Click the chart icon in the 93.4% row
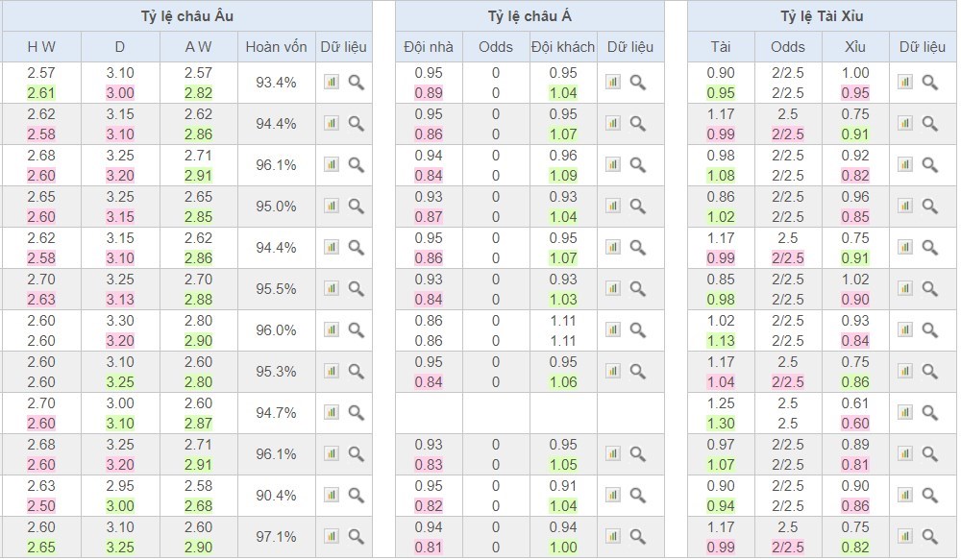Image resolution: width=961 pixels, height=560 pixels. pos(332,83)
